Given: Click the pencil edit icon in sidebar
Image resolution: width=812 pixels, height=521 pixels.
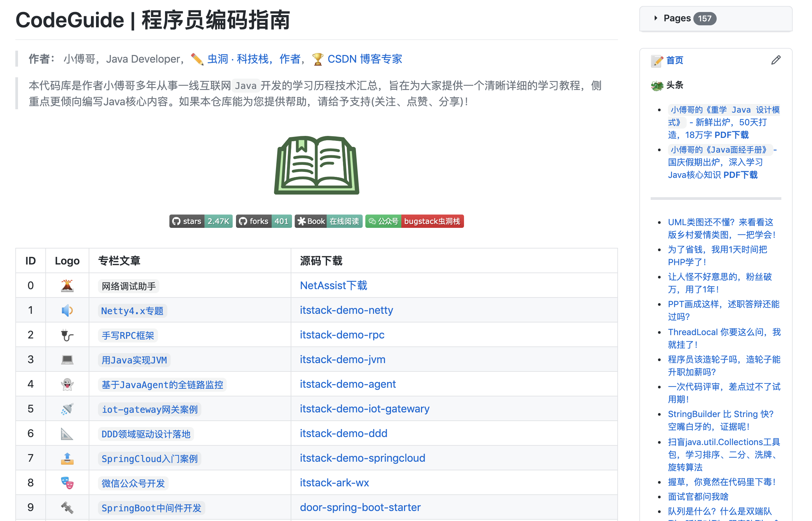Looking at the screenshot, I should [776, 60].
